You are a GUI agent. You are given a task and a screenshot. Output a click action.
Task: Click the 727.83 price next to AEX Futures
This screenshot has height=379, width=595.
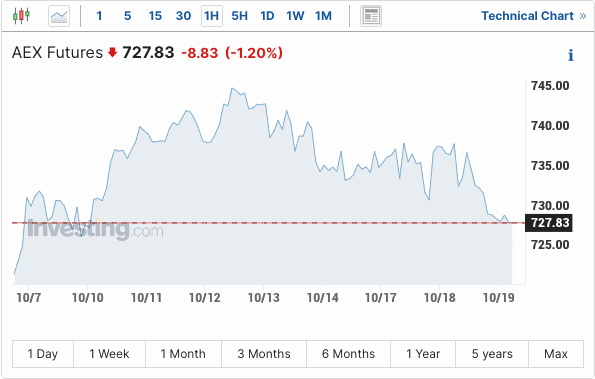[x=148, y=52]
